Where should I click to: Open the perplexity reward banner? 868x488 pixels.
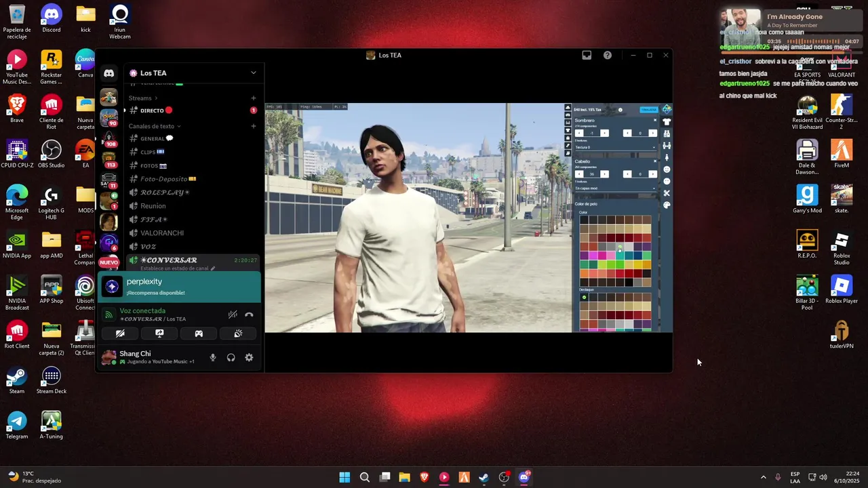pos(180,287)
